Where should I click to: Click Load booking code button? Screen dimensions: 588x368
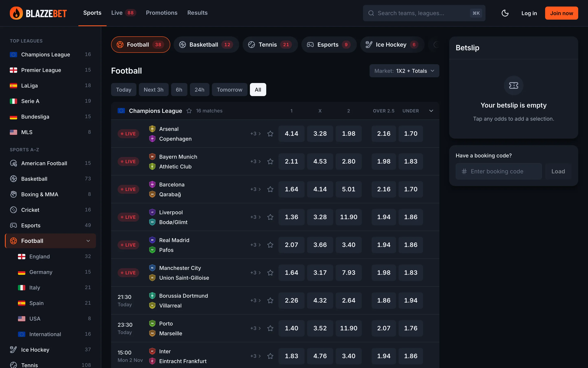[558, 171]
